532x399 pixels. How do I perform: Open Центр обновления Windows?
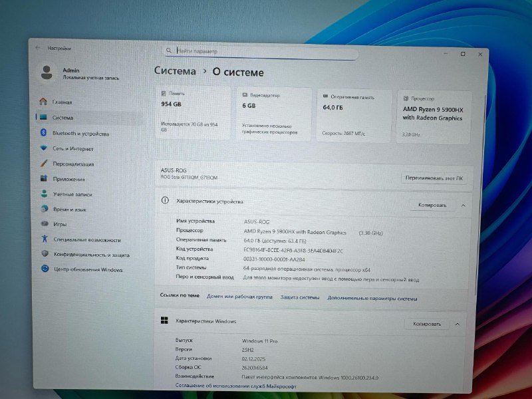88,269
